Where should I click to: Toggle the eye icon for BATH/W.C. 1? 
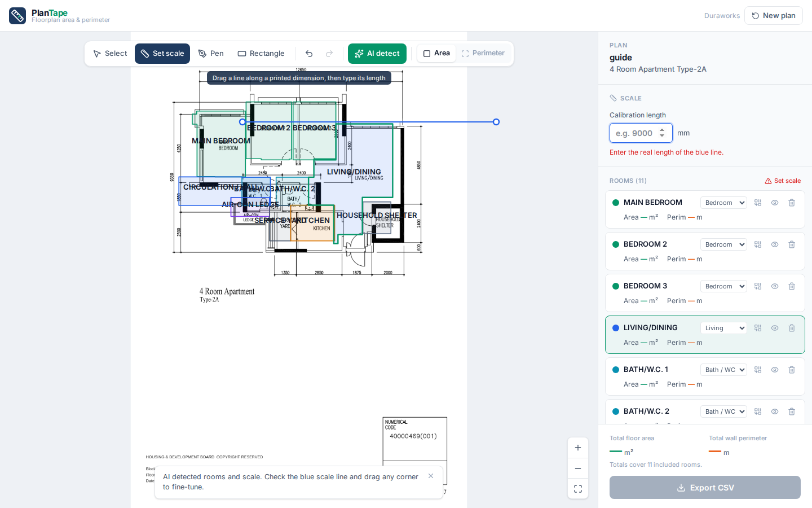tap(775, 370)
